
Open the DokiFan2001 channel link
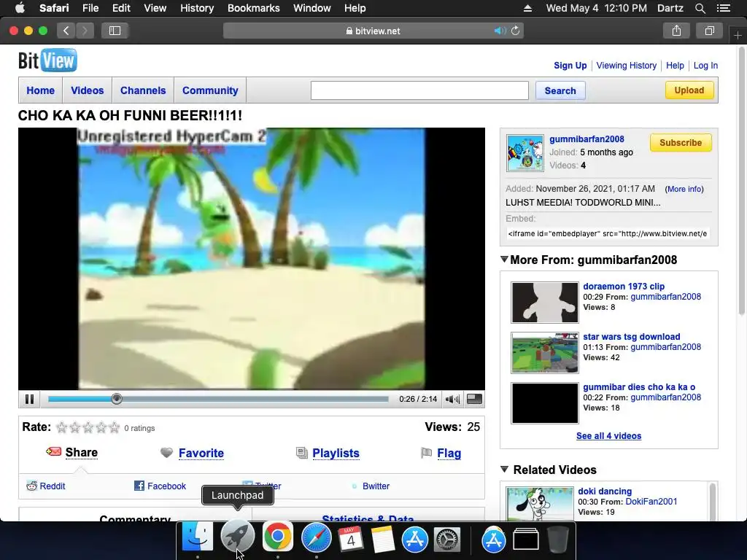click(651, 502)
